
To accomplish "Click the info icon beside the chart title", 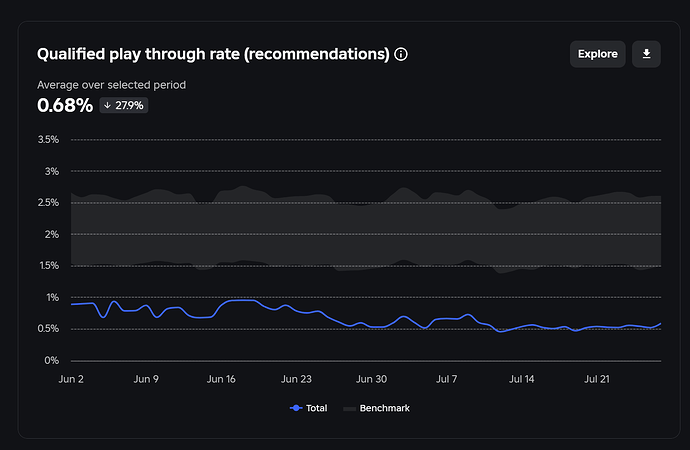I will point(401,54).
